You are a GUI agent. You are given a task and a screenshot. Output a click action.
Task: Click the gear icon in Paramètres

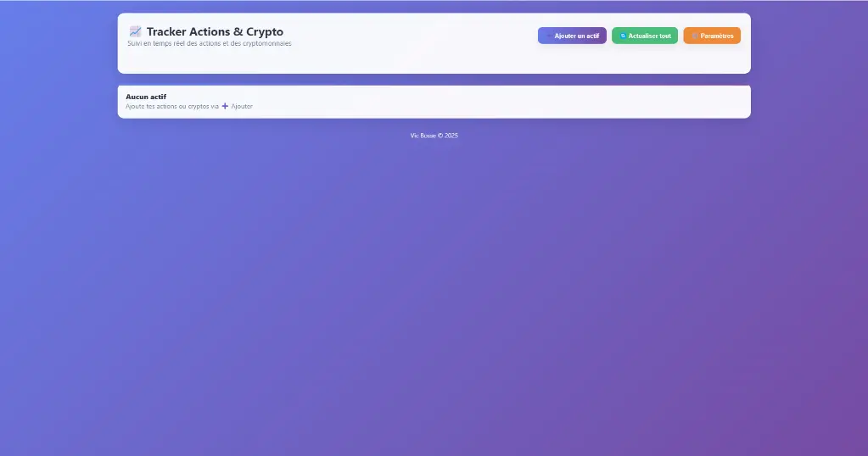(x=694, y=36)
